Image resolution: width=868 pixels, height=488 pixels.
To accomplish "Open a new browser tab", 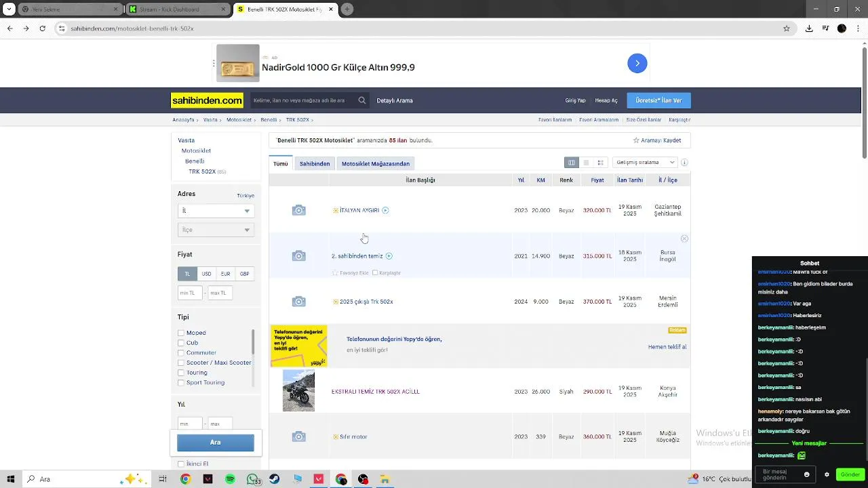I will pyautogui.click(x=347, y=9).
